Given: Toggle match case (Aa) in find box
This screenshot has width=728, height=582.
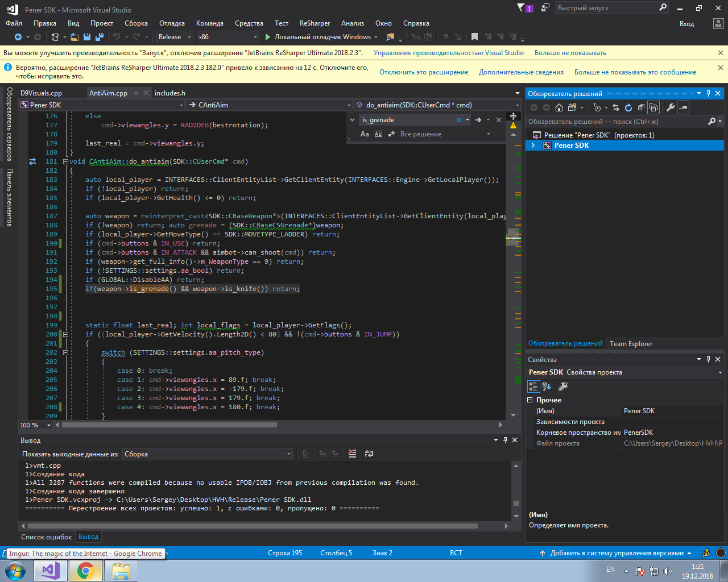Looking at the screenshot, I should click(365, 134).
